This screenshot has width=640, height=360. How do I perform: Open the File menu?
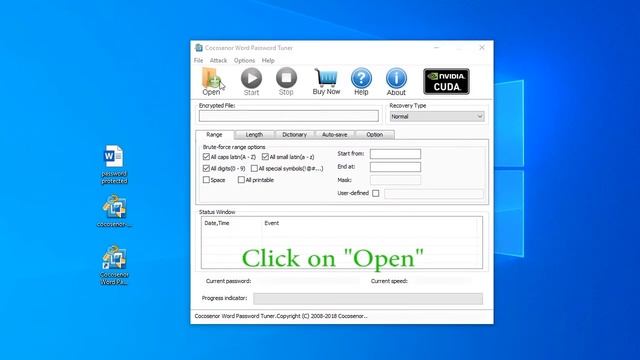tap(198, 60)
